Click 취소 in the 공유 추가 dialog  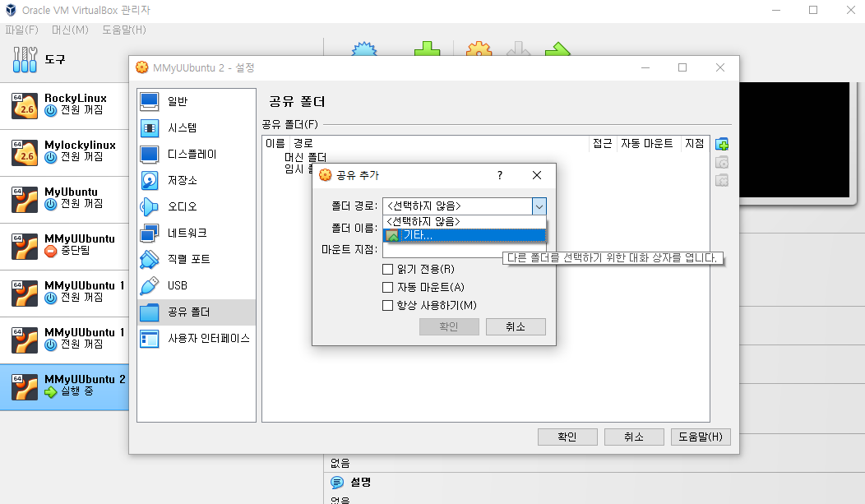[x=516, y=326]
